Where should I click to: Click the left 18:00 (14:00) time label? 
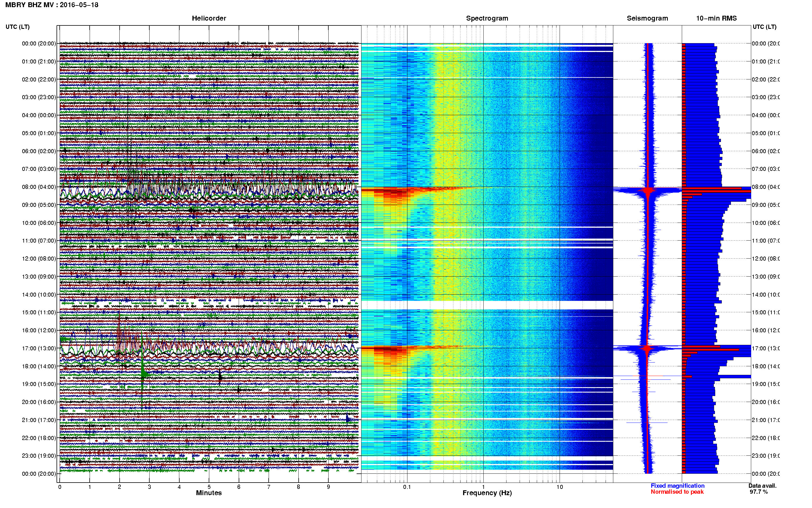(x=39, y=366)
